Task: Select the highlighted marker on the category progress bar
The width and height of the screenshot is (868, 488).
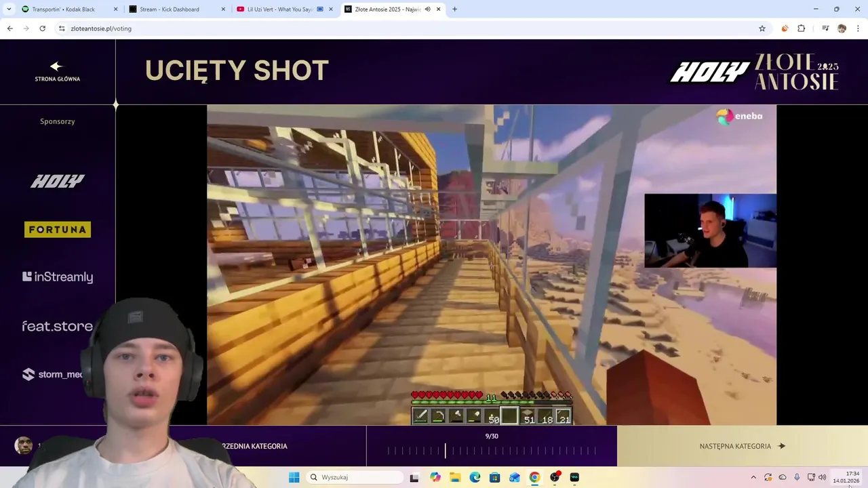Action: 446,450
